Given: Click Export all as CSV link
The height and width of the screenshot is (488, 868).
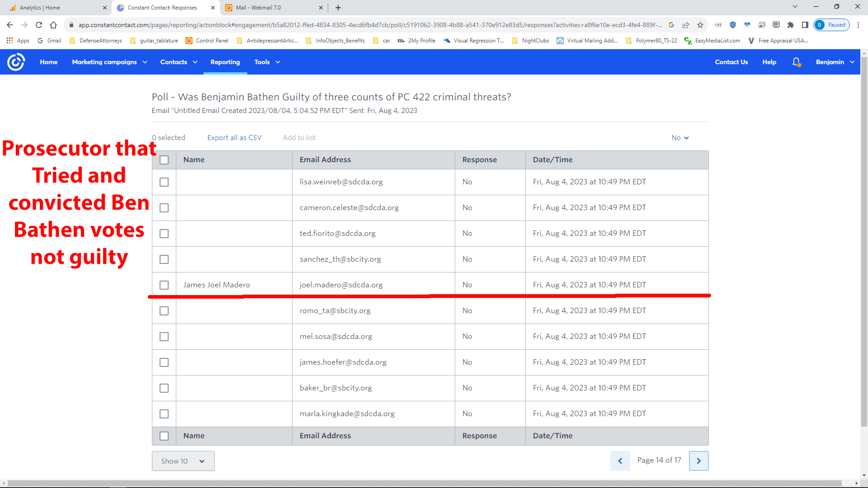Looking at the screenshot, I should [234, 138].
